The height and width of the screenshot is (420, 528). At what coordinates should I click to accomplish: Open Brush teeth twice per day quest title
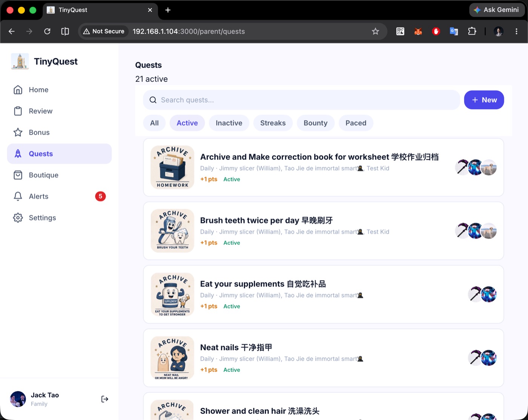point(266,220)
